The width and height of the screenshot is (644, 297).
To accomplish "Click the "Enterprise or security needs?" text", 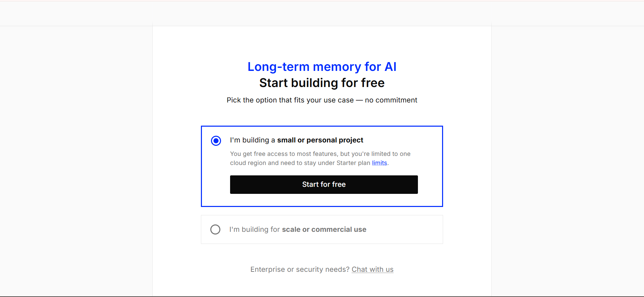I will [x=300, y=269].
